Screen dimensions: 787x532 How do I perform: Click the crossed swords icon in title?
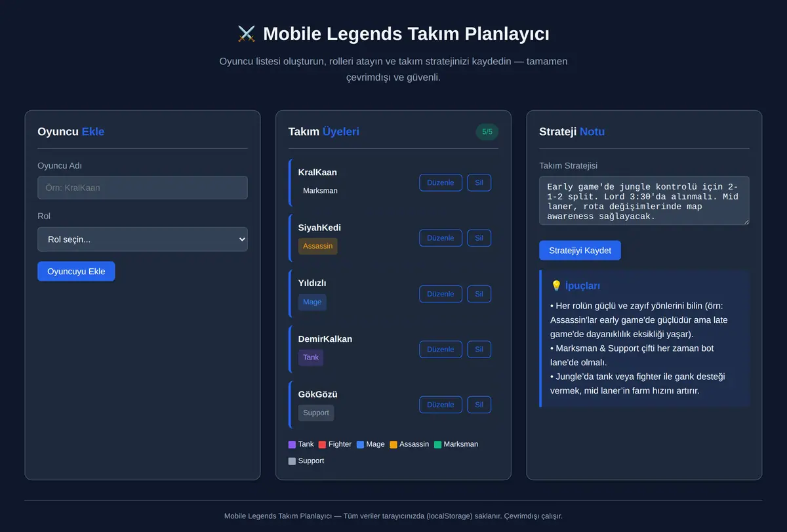247,33
